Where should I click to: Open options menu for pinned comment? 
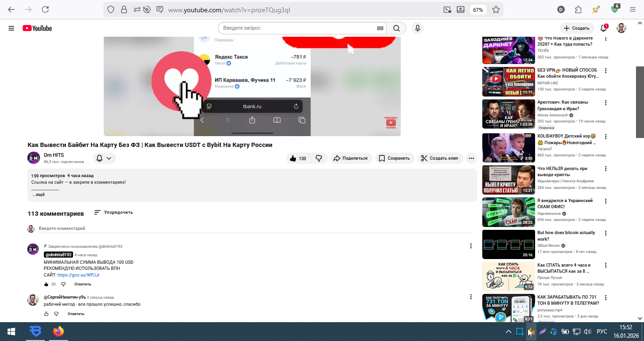coord(471,246)
